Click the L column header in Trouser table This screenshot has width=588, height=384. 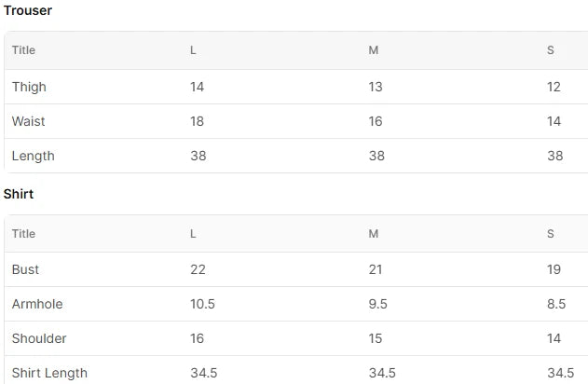193,50
